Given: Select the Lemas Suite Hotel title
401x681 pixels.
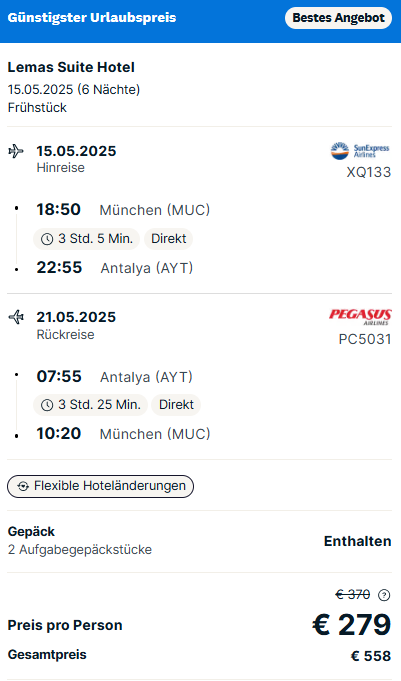Looking at the screenshot, I should tap(71, 67).
